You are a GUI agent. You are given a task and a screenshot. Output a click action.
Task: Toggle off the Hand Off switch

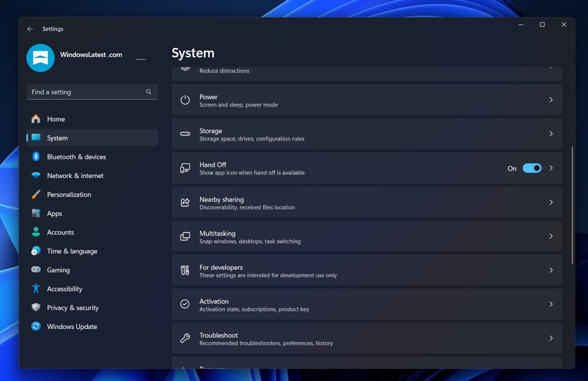pyautogui.click(x=532, y=168)
